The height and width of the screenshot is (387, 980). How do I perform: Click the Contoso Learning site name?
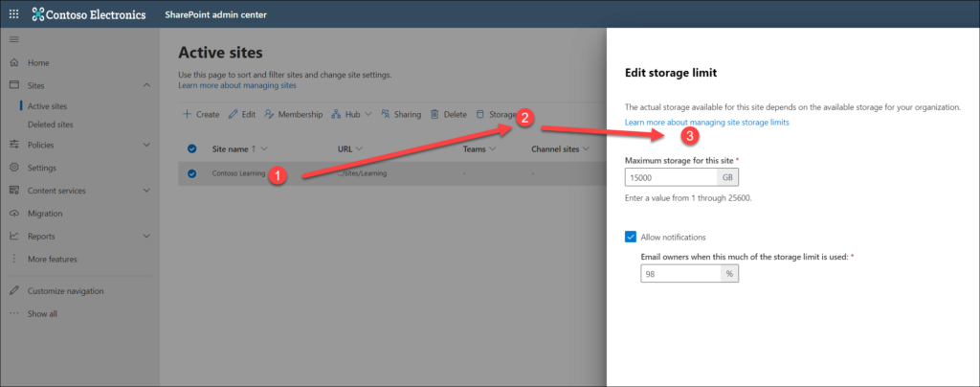point(238,173)
